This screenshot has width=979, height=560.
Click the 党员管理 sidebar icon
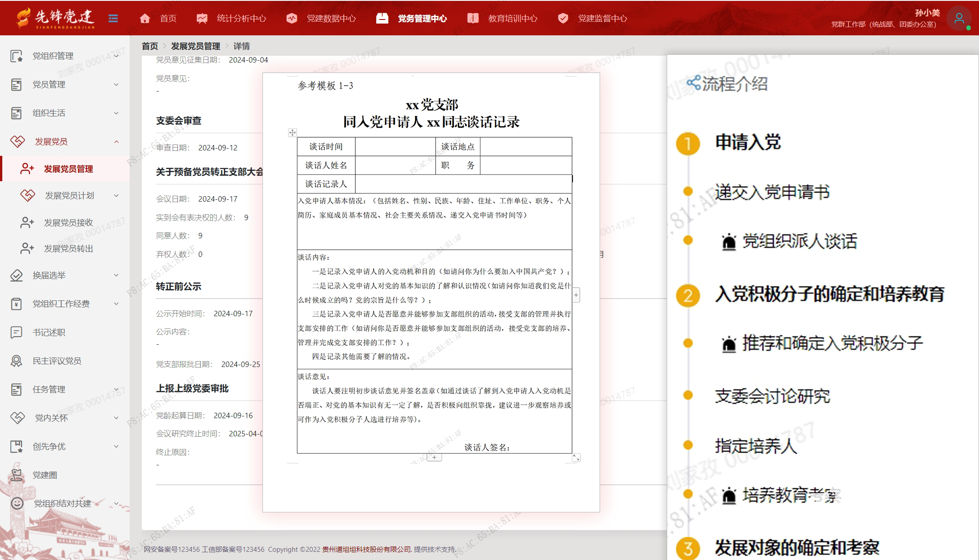(16, 85)
